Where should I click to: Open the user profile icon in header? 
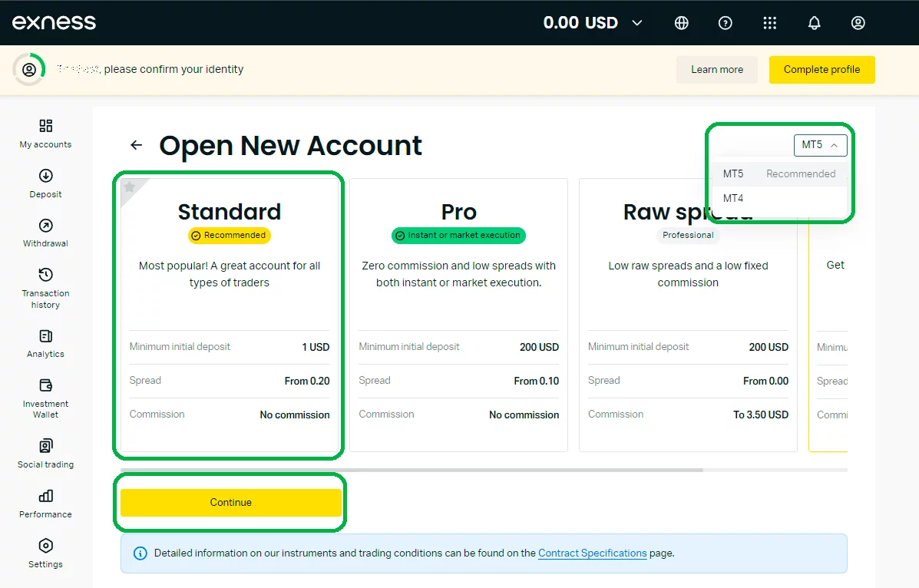click(858, 23)
